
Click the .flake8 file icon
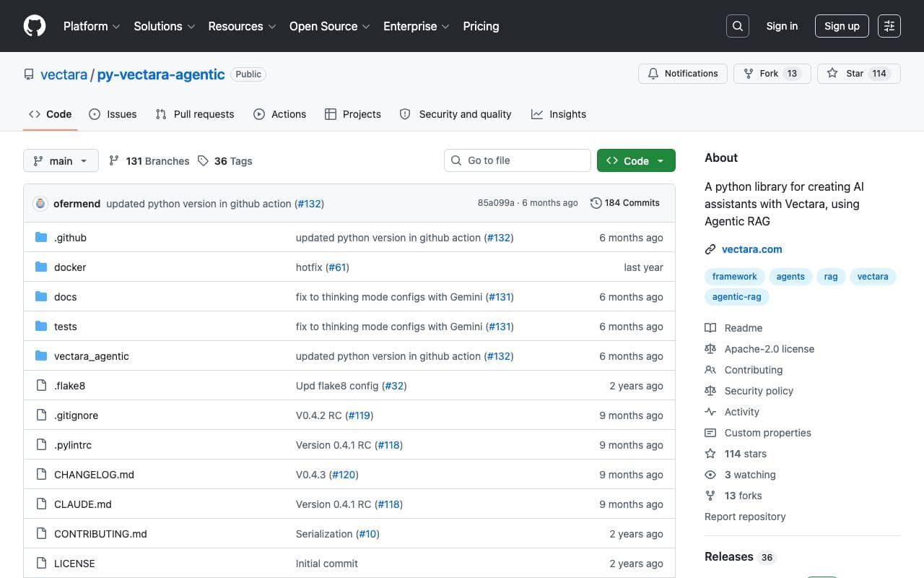point(41,386)
